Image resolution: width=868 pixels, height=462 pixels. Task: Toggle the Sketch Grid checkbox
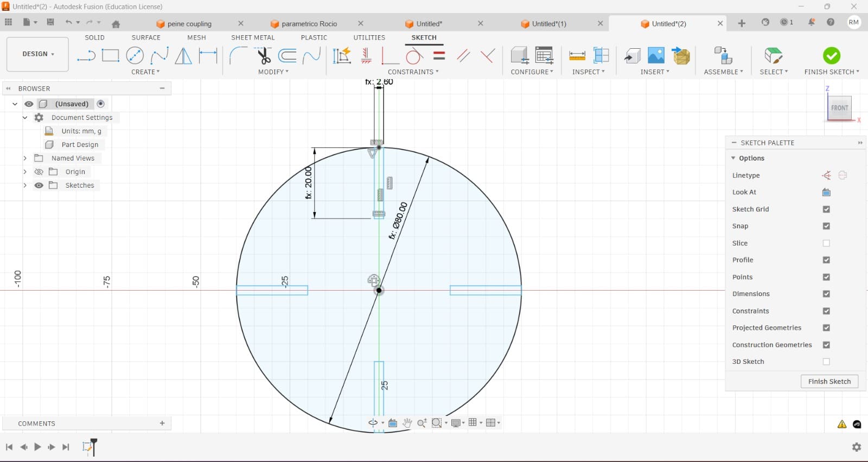(x=826, y=209)
